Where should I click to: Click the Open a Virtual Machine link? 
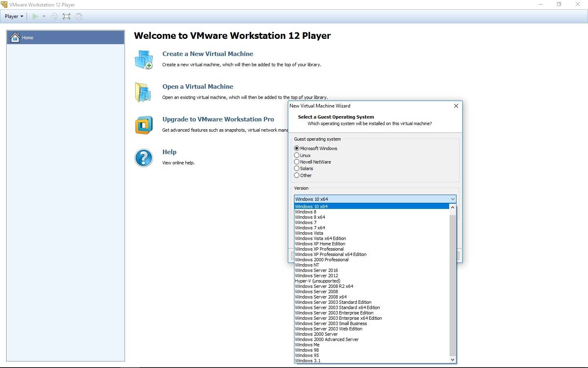[x=198, y=87]
